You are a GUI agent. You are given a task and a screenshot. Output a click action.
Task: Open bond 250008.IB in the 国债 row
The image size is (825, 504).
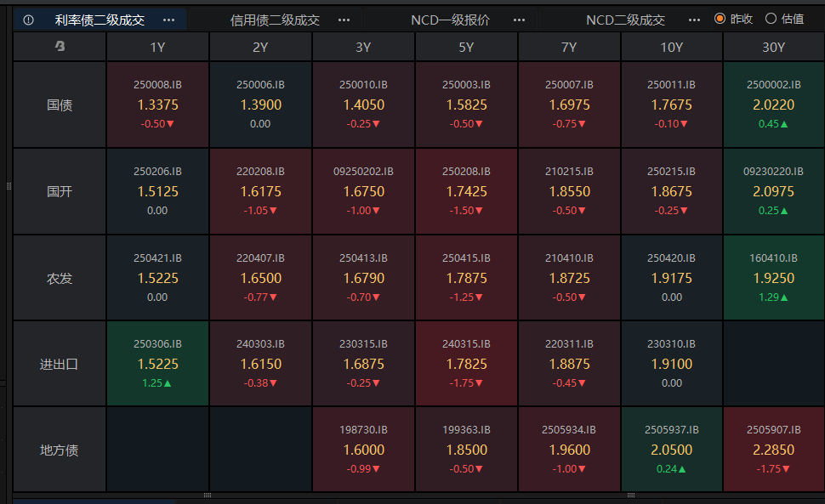point(158,105)
